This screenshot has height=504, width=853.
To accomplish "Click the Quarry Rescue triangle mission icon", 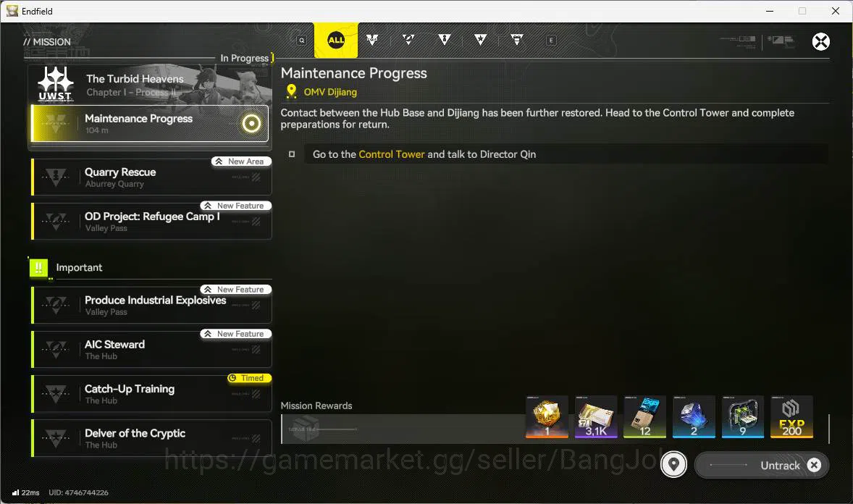I will click(x=56, y=177).
